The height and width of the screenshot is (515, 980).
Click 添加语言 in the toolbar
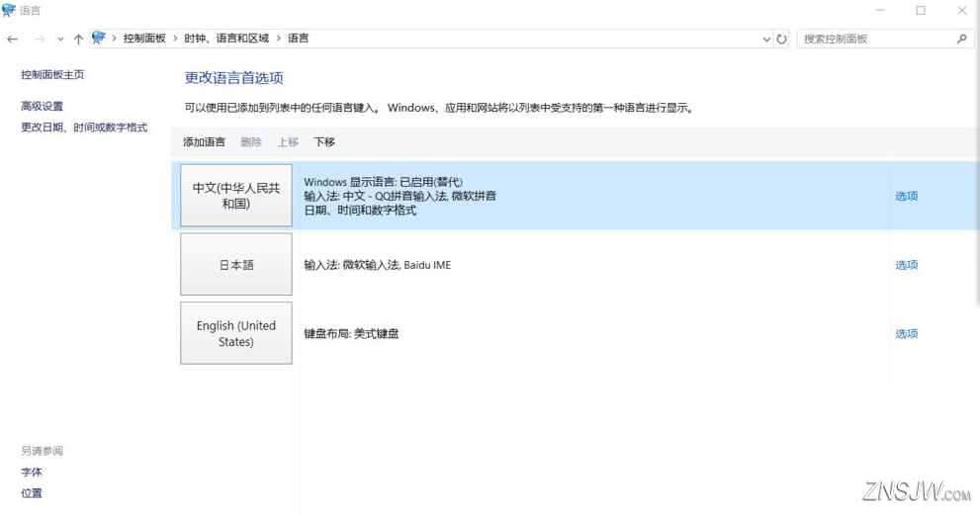(x=204, y=142)
